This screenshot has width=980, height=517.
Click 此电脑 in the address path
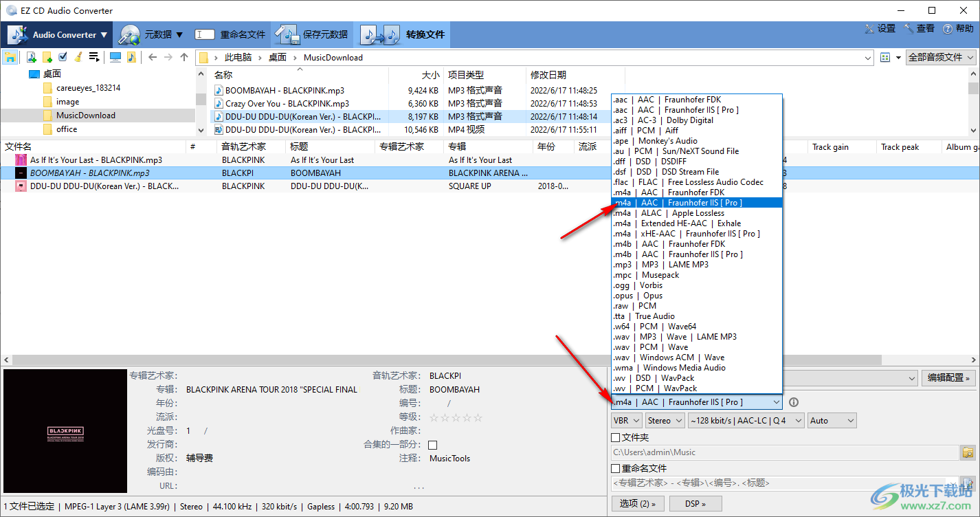pyautogui.click(x=238, y=58)
